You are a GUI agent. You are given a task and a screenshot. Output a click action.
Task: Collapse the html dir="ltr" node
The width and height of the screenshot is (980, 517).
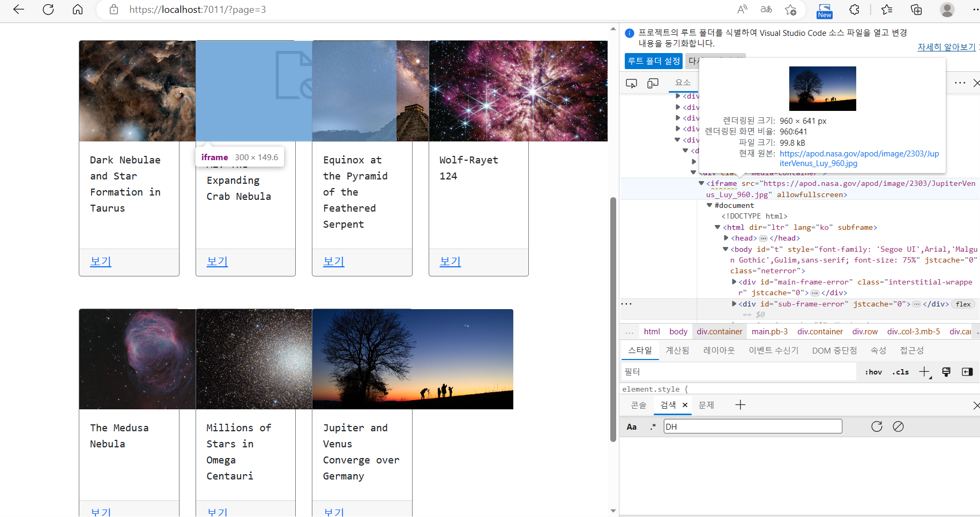click(717, 227)
